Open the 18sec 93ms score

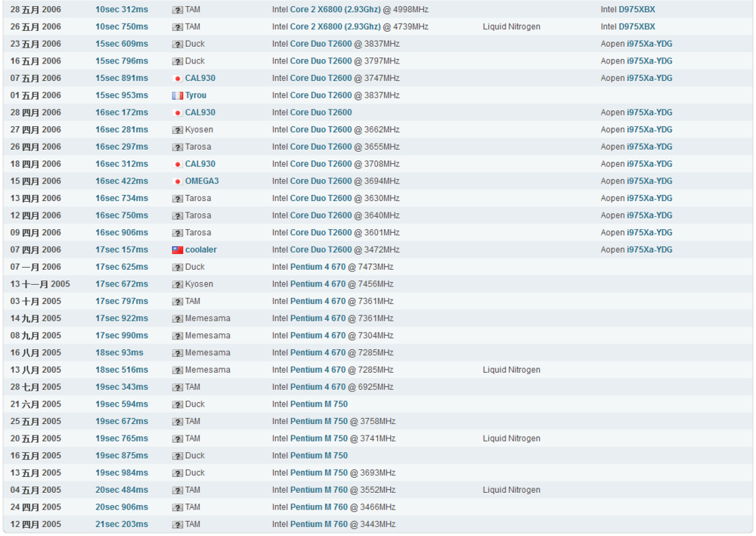coord(119,353)
